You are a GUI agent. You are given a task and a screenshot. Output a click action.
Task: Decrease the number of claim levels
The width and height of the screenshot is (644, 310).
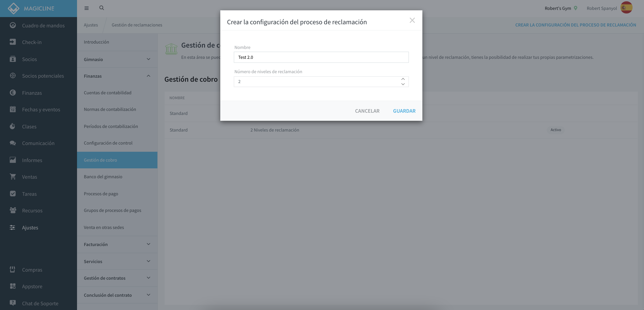pyautogui.click(x=403, y=84)
